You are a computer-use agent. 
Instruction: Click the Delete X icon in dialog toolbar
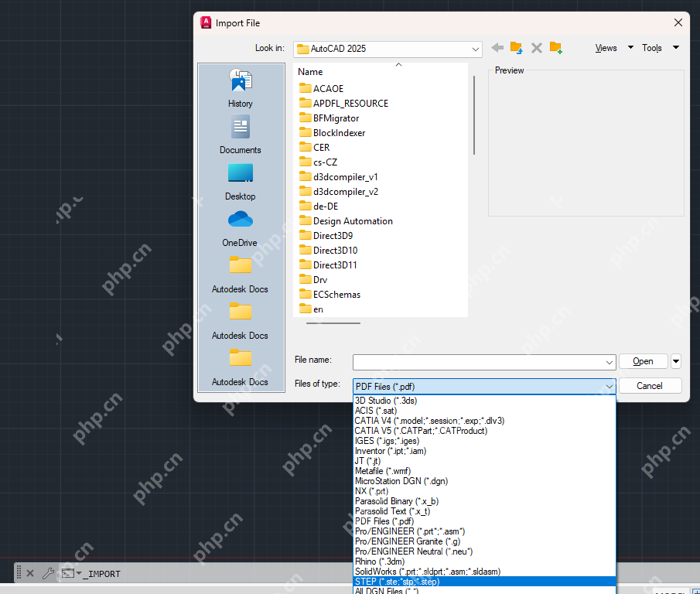537,48
